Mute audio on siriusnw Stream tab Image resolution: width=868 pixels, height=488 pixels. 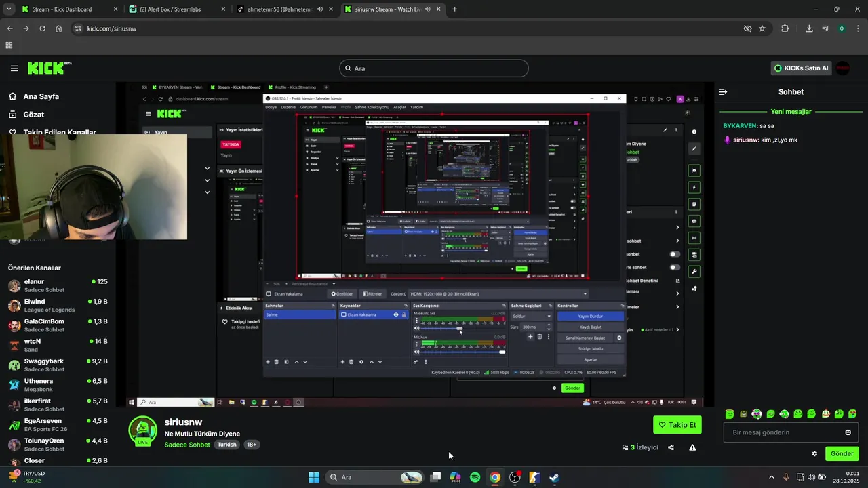tap(428, 9)
